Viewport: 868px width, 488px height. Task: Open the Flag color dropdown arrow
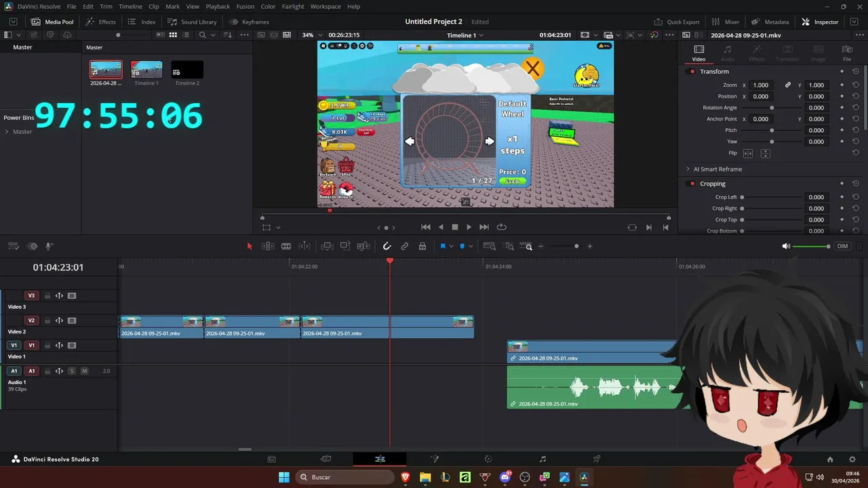point(451,247)
